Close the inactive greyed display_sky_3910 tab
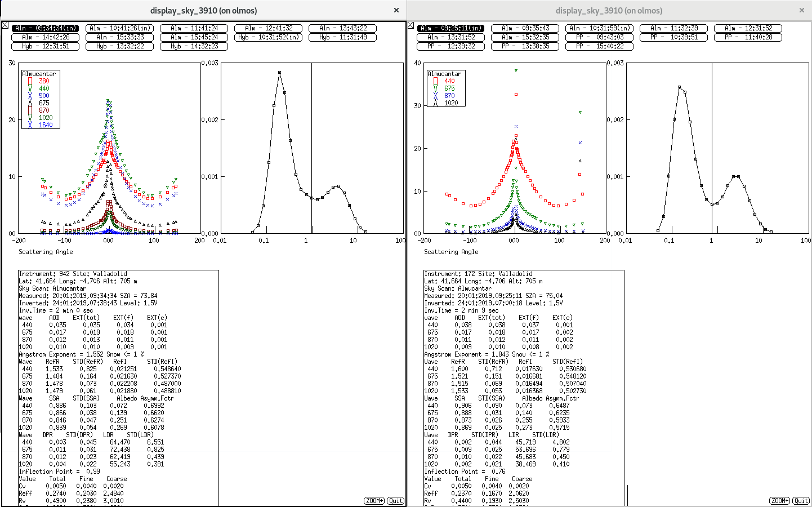812x507 pixels. [802, 10]
